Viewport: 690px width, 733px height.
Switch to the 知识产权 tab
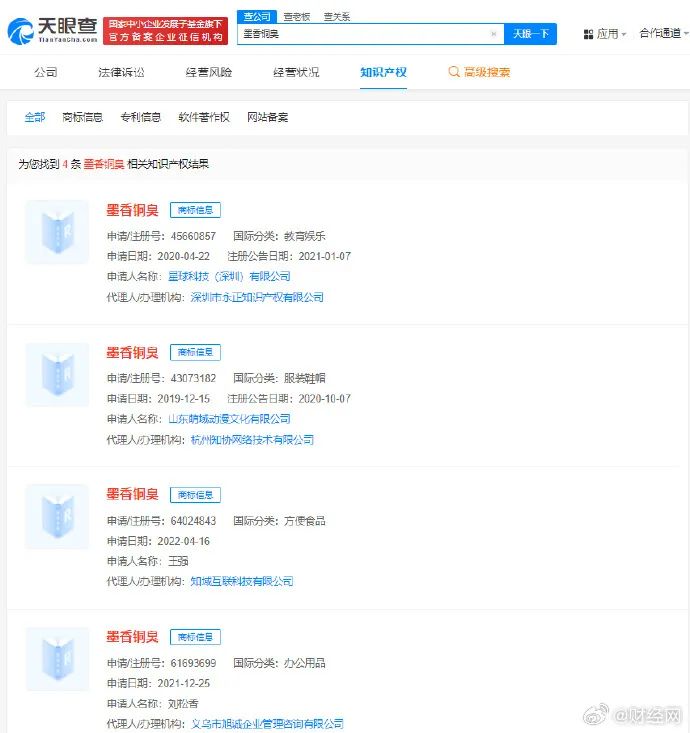[383, 72]
